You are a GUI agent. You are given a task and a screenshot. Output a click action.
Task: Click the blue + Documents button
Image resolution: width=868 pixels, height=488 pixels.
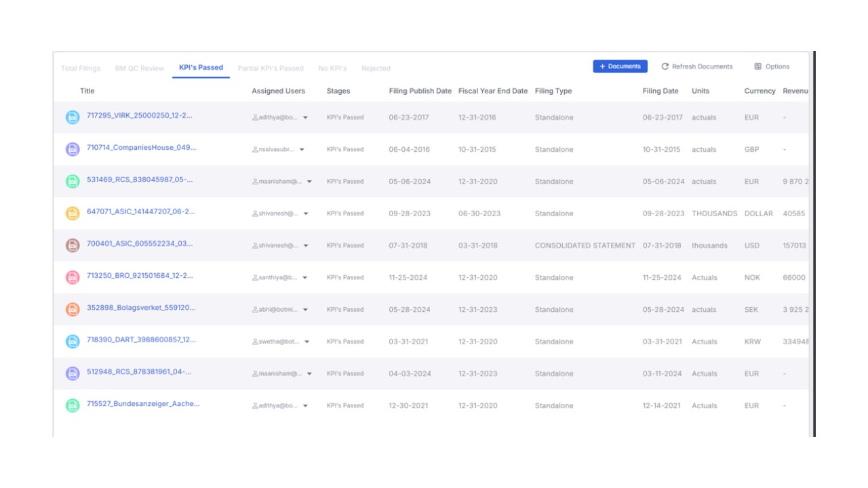[620, 66]
